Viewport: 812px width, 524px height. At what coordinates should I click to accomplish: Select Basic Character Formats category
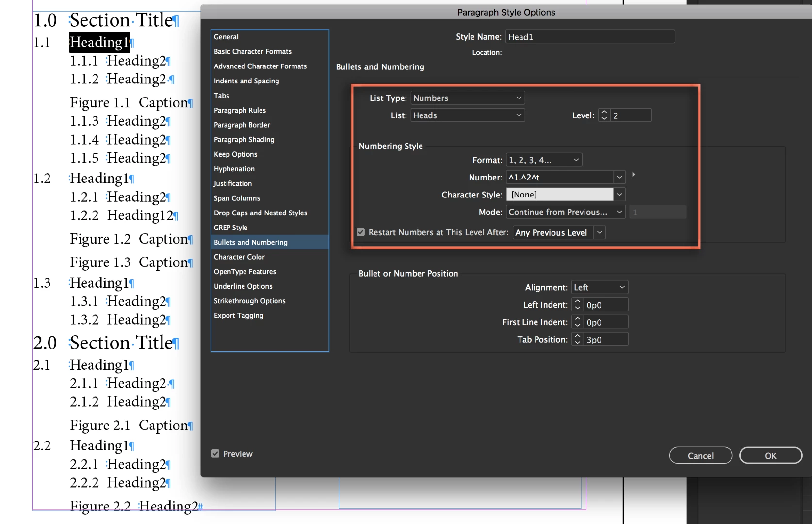(x=270, y=51)
